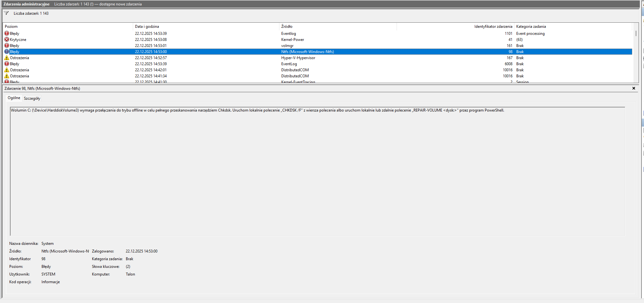Image resolution: width=644 pixels, height=303 pixels.
Task: Click the Słowa kluczowe value (2)
Action: click(128, 267)
